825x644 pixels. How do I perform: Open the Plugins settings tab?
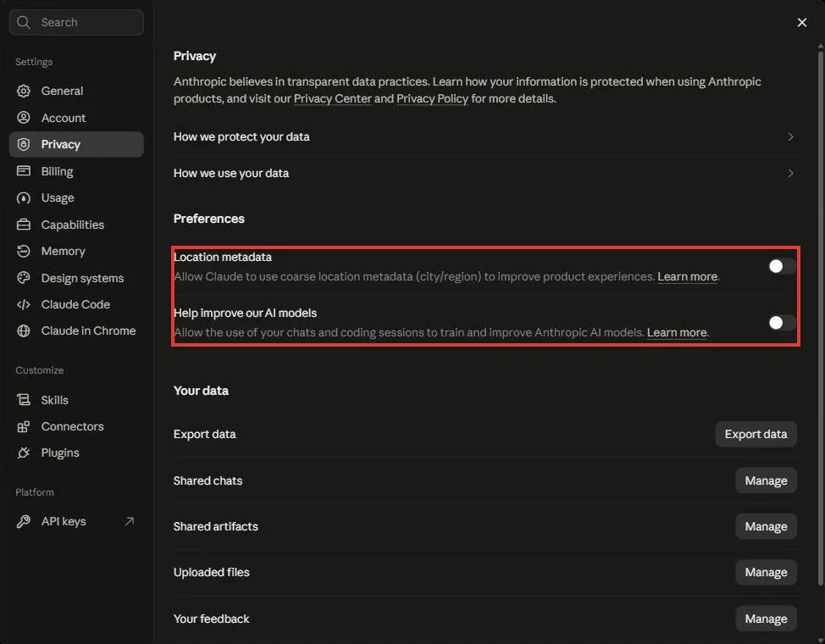point(76,452)
